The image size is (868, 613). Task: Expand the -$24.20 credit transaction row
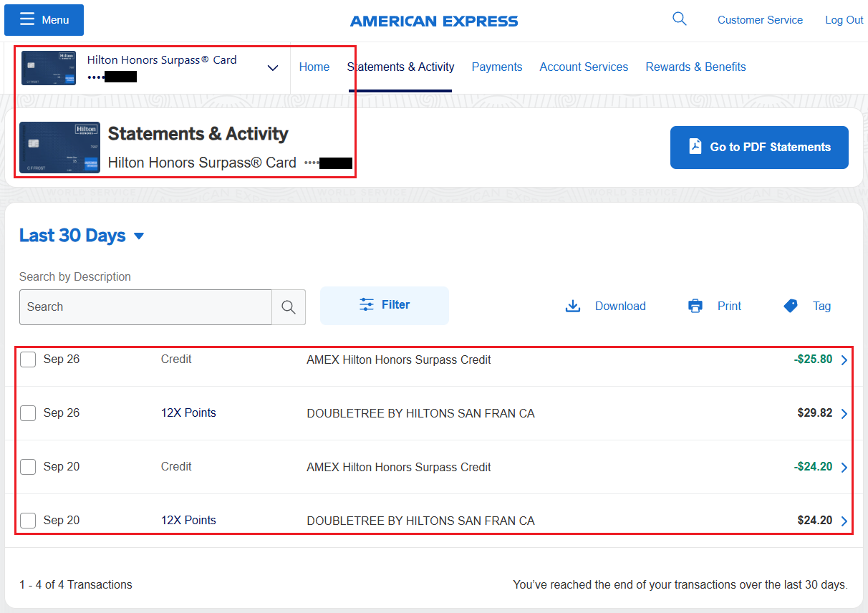pyautogui.click(x=844, y=468)
